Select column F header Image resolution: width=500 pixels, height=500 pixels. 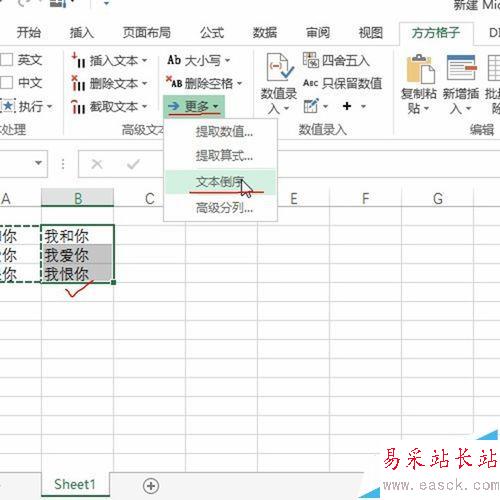pos(366,199)
